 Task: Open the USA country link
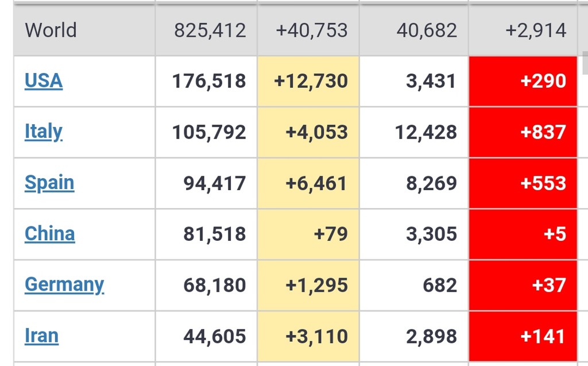point(44,81)
